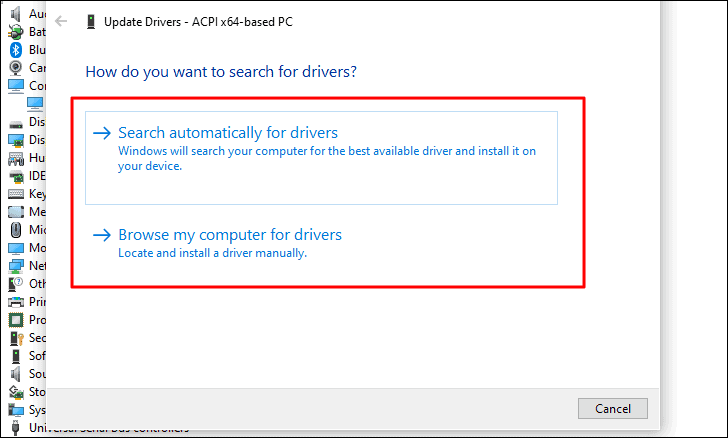Screen dimensions: 728x438
Task: Select the Storage controllers icon in Device Manager
Action: click(16, 392)
